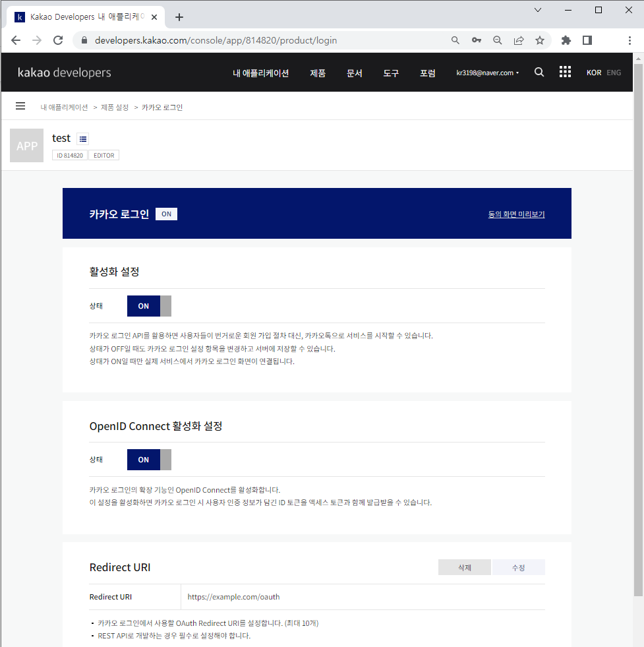Minimize the browser window
The image size is (644, 647).
[568, 10]
